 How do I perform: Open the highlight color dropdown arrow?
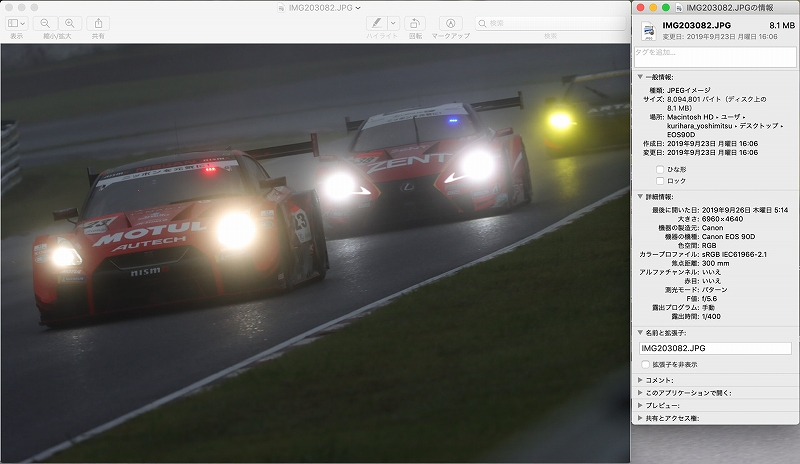pyautogui.click(x=393, y=23)
